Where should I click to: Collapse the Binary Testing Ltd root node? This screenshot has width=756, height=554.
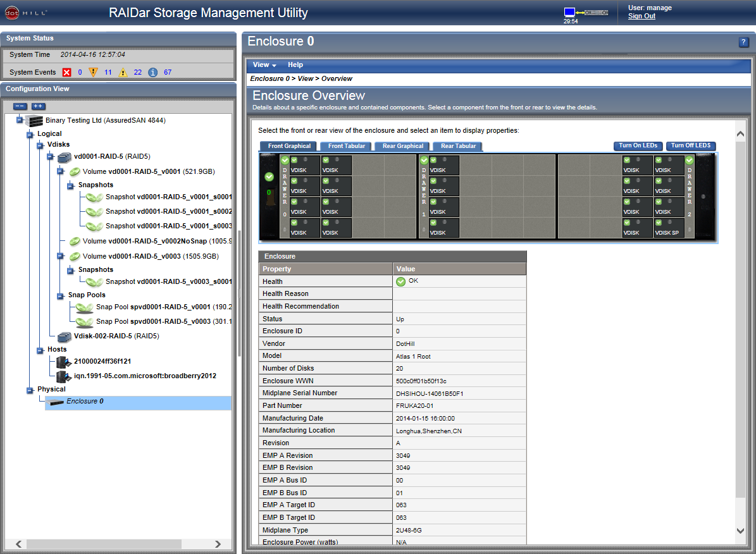(x=20, y=120)
